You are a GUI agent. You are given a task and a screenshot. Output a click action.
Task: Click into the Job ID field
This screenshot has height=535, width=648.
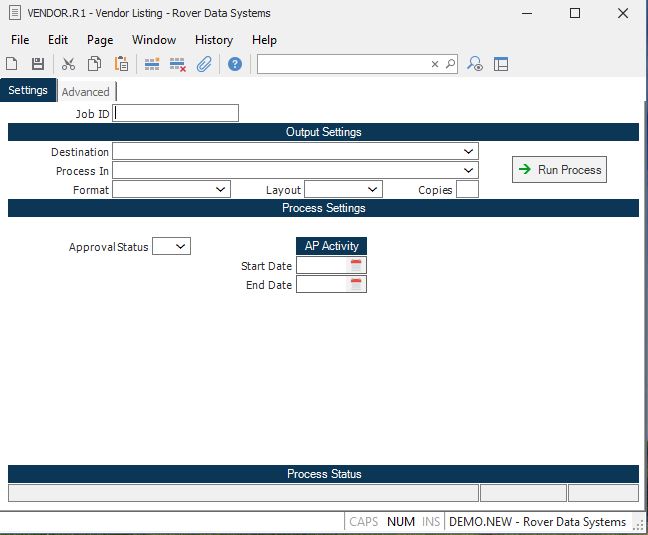[176, 113]
